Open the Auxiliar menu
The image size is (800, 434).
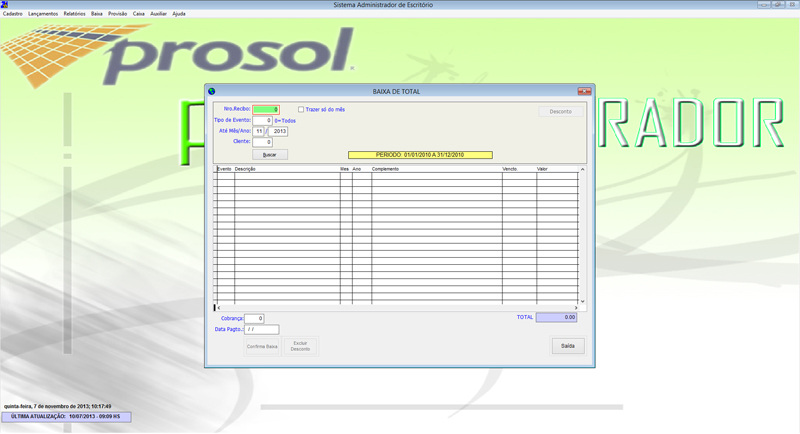click(x=159, y=14)
